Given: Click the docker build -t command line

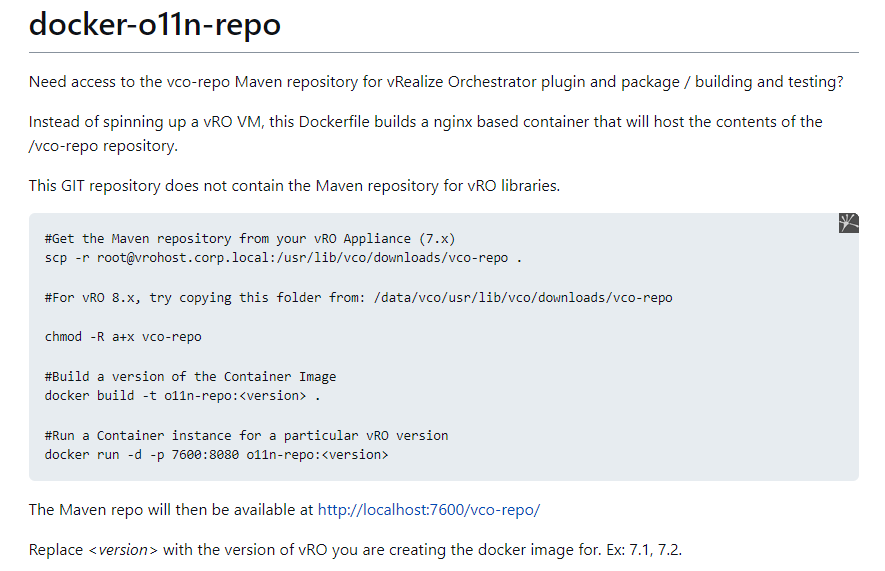Looking at the screenshot, I should 183,395.
